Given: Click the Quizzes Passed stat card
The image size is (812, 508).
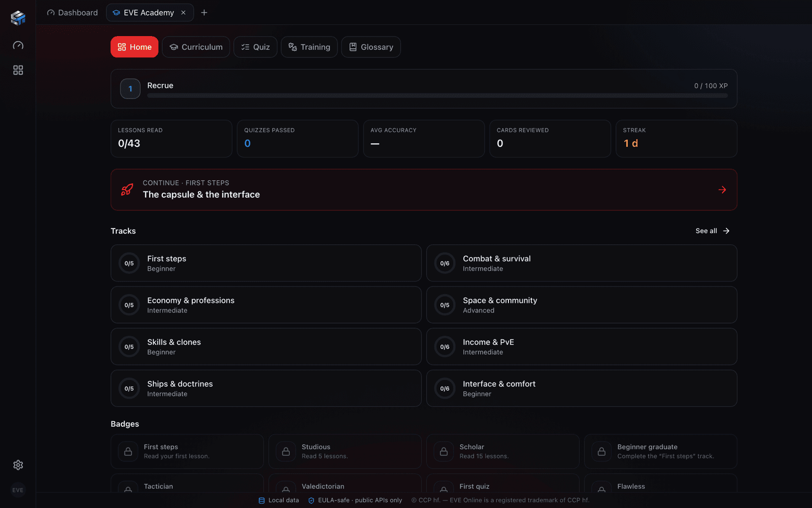Looking at the screenshot, I should pos(298,139).
